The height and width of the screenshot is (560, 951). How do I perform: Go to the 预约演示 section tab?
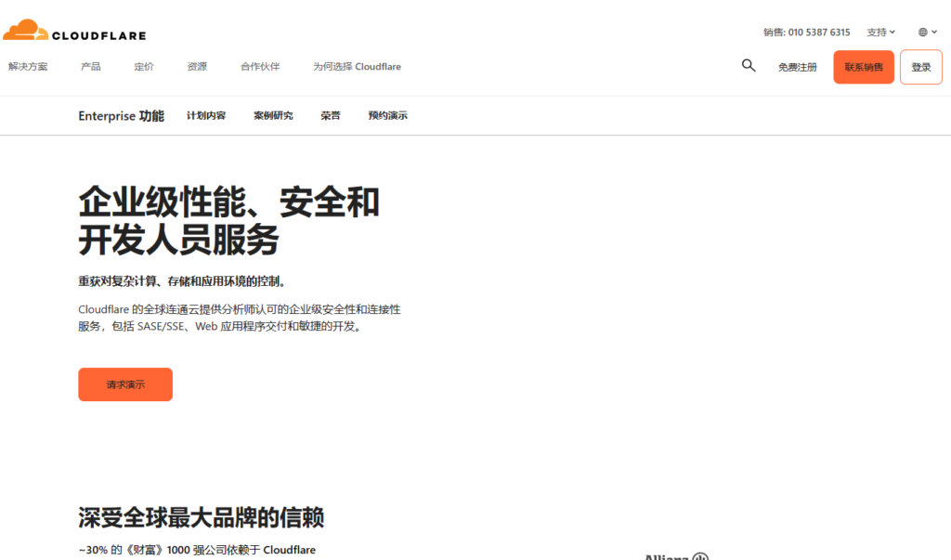coord(387,115)
